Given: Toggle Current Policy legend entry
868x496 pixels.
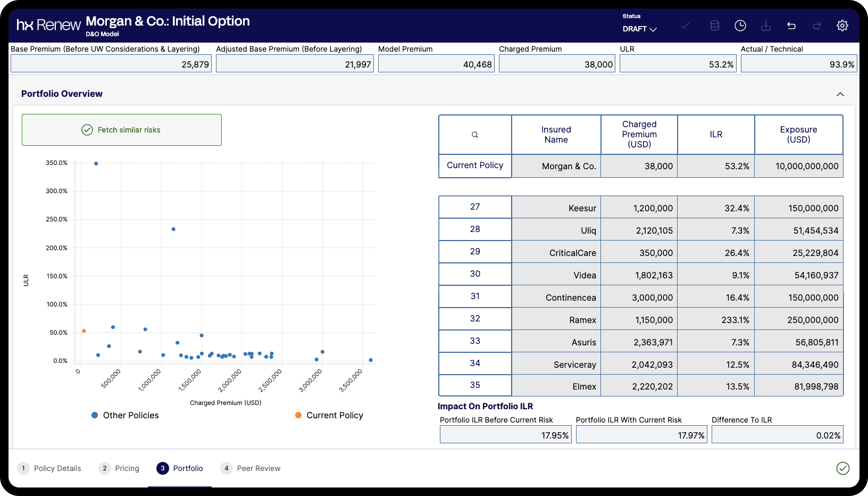Looking at the screenshot, I should point(329,415).
